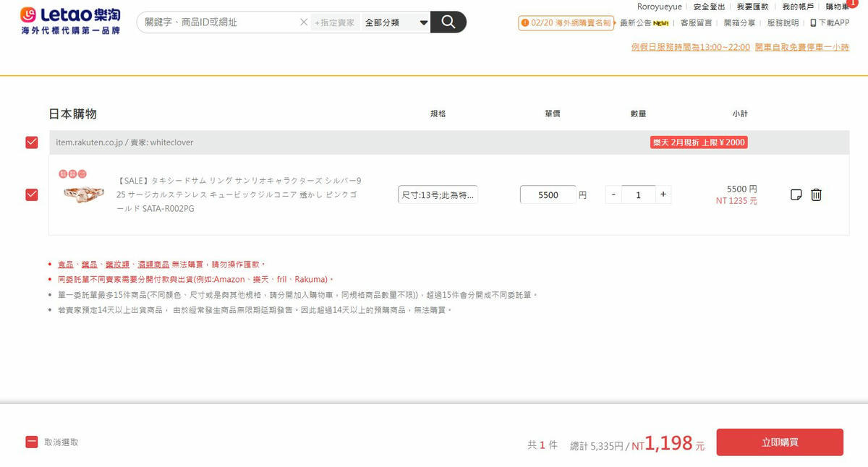Click the 數量 column header
Screen dimensions: 868x467
tap(638, 114)
